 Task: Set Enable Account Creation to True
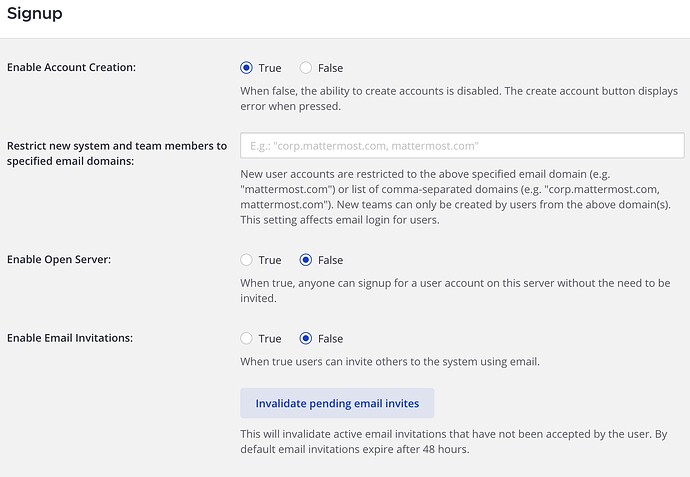[x=247, y=68]
